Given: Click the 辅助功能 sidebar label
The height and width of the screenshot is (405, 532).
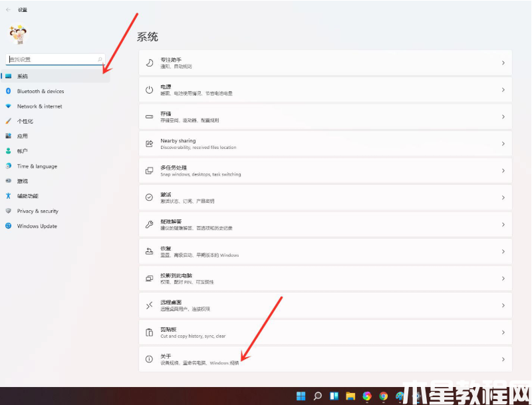Looking at the screenshot, I should coord(27,196).
